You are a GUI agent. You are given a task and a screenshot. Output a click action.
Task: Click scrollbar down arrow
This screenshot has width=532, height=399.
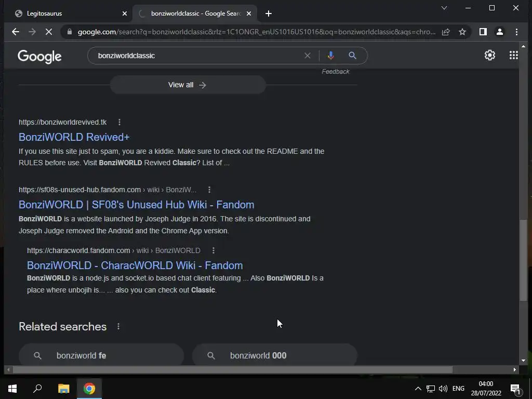[523, 361]
